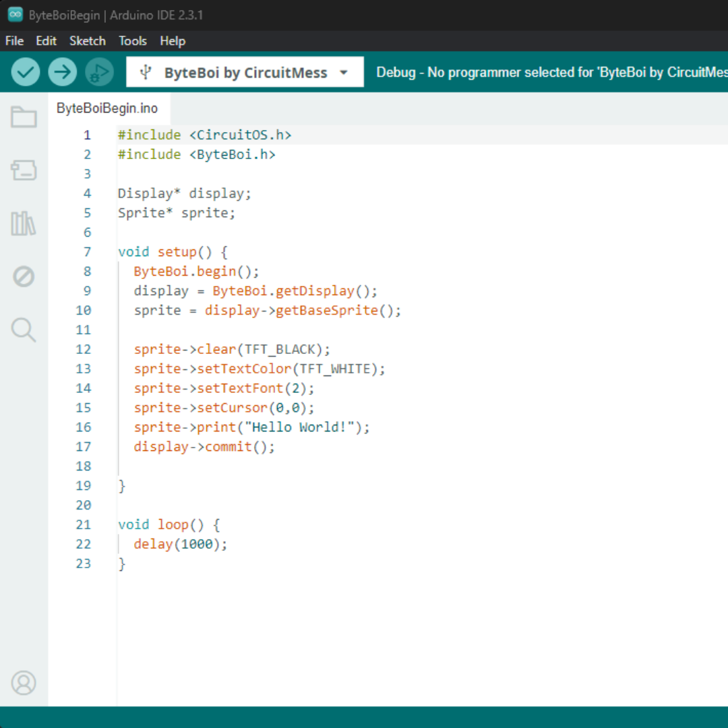The height and width of the screenshot is (728, 728).
Task: Open the Debug panel in sidebar
Action: click(x=24, y=276)
